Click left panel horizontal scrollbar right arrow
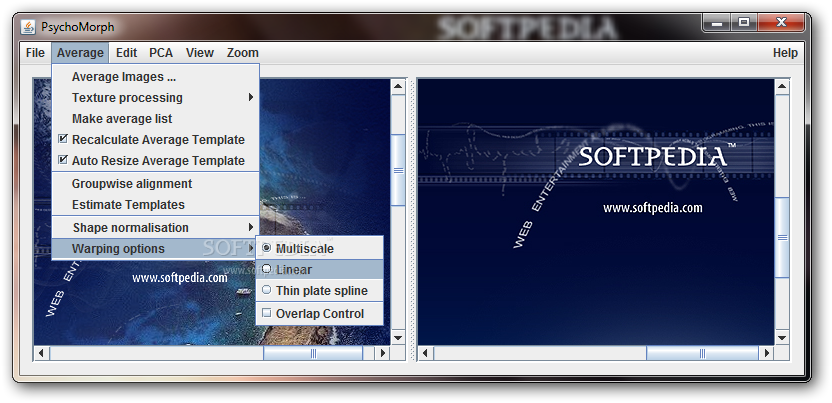 (x=383, y=353)
